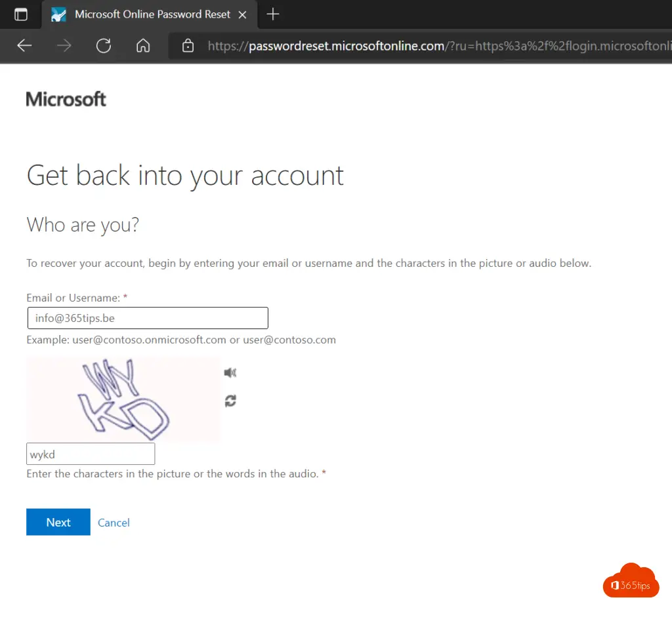Go forward to the next page
Image resolution: width=672 pixels, height=621 pixels.
[x=64, y=45]
